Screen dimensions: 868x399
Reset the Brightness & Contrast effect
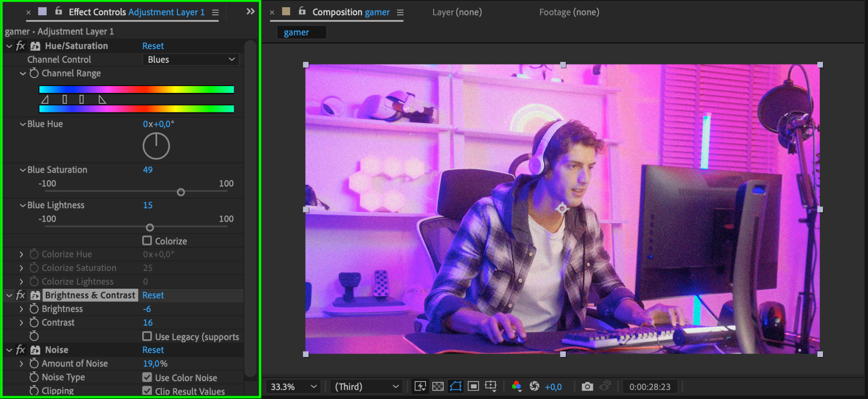pyautogui.click(x=153, y=295)
